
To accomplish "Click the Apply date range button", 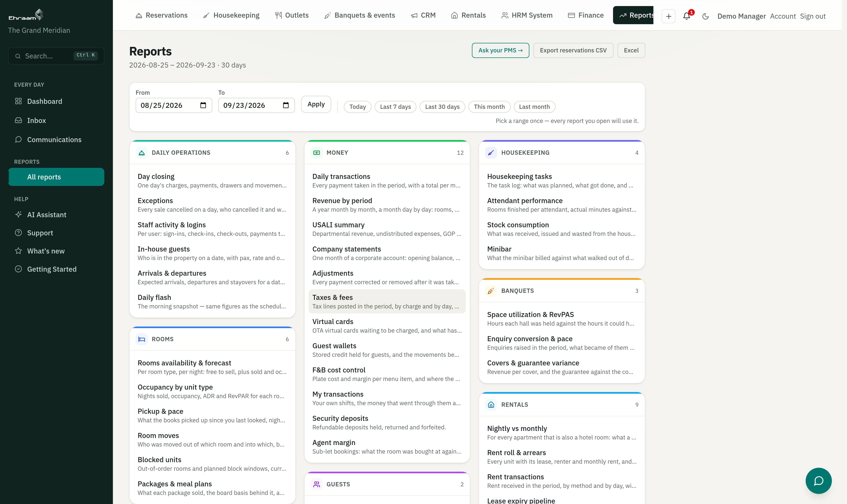I will (316, 104).
